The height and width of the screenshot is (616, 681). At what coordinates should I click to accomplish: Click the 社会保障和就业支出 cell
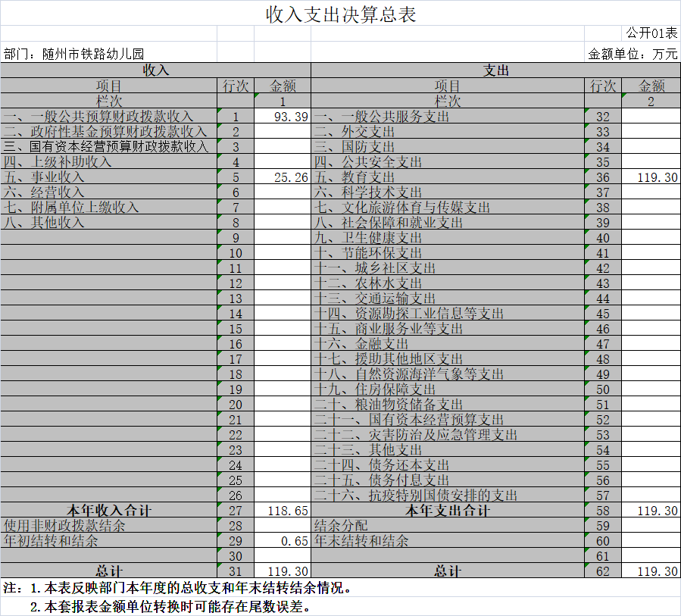[448, 223]
